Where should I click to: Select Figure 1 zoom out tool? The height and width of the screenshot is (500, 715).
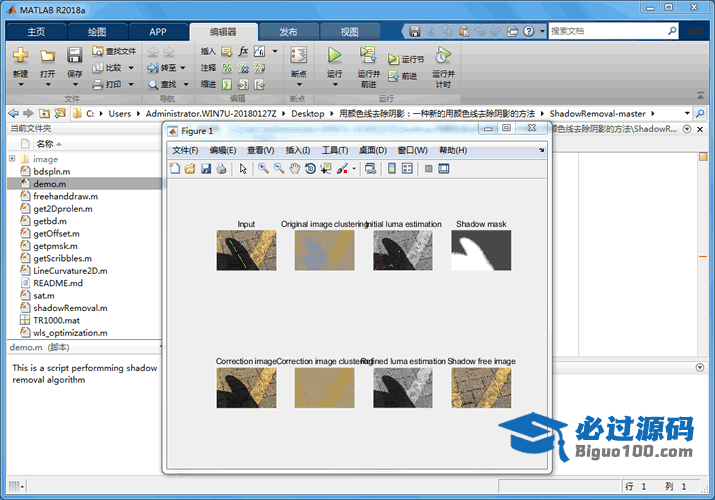tap(279, 169)
